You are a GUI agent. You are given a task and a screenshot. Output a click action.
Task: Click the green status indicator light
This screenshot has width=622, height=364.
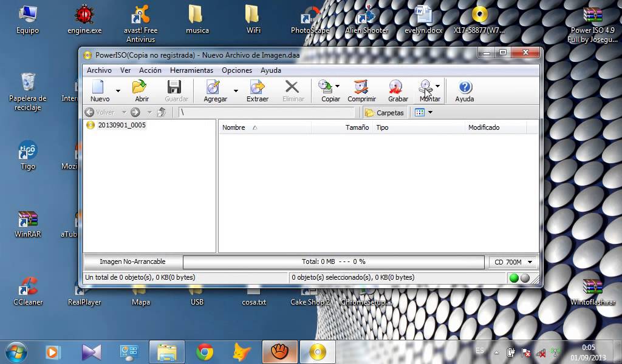pyautogui.click(x=514, y=278)
